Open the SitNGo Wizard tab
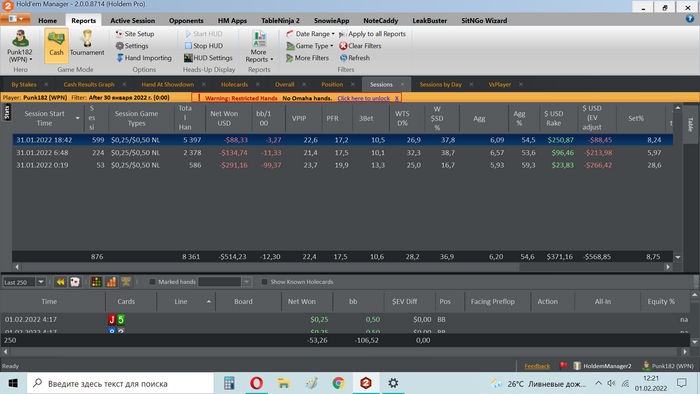 [484, 21]
